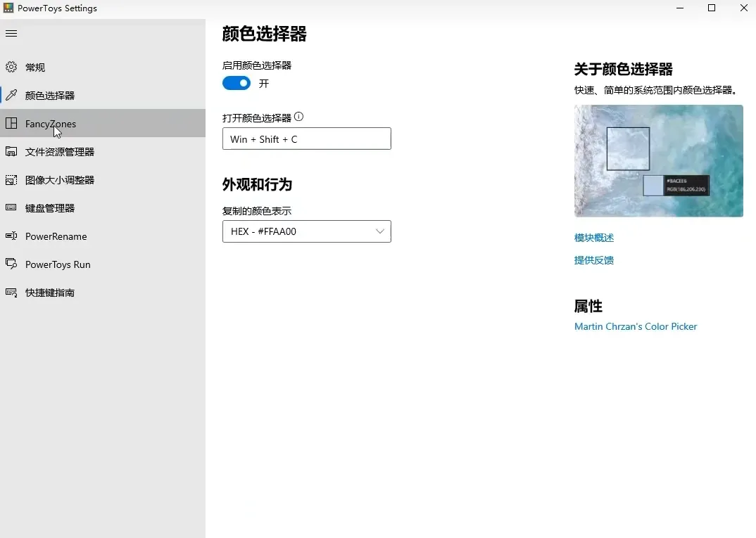The width and height of the screenshot is (756, 538).
Task: Open Martin Chrzan's Color Picker link
Action: click(x=636, y=326)
